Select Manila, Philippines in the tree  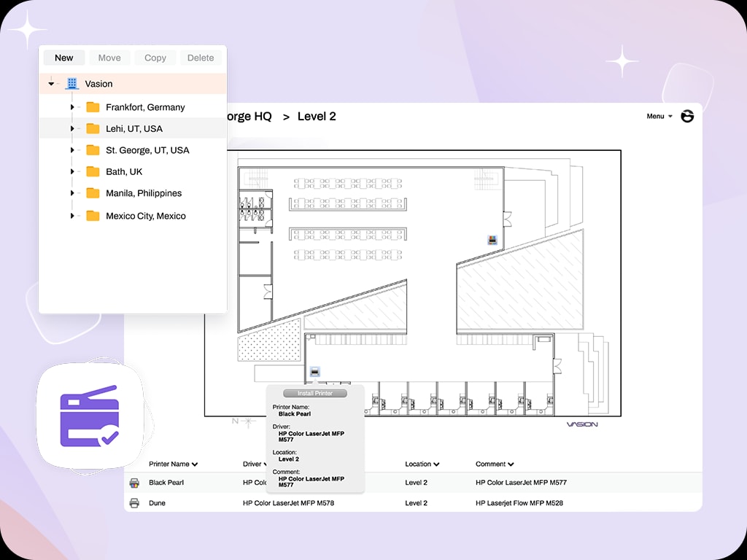[x=144, y=193]
